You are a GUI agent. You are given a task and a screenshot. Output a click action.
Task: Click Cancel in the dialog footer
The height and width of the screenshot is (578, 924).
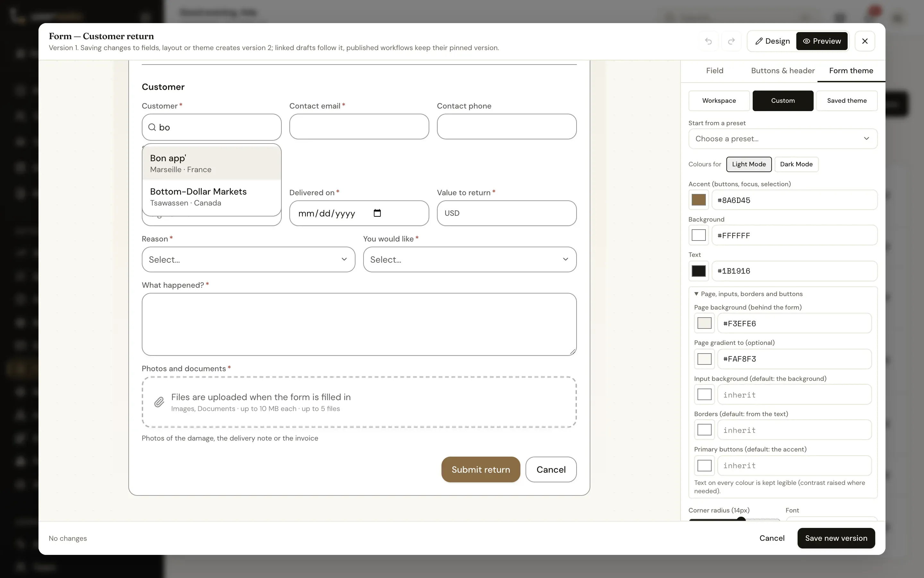[x=772, y=538]
